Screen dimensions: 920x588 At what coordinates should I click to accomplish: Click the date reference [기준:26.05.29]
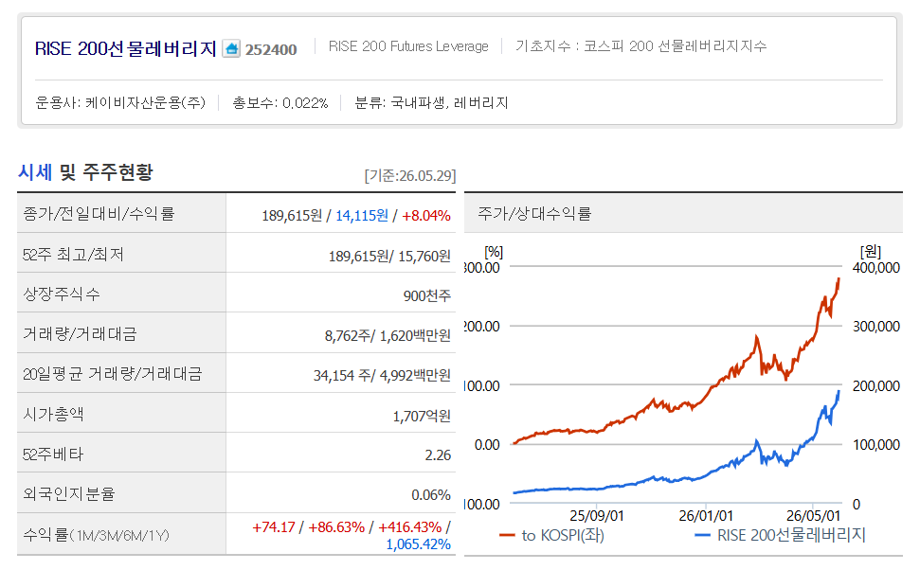pyautogui.click(x=410, y=175)
